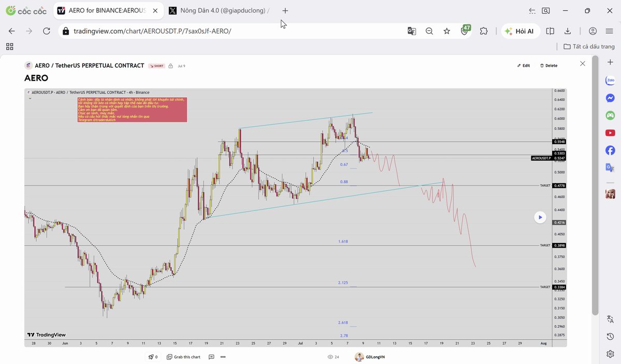Switch to the Nông Dân 4.0 tab

point(219,10)
